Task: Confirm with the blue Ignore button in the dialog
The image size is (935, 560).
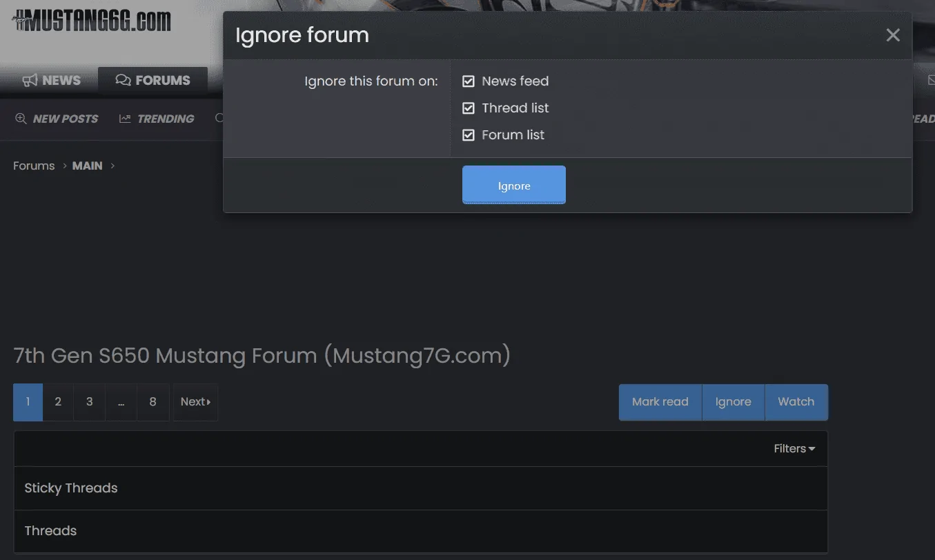Action: pyautogui.click(x=514, y=185)
